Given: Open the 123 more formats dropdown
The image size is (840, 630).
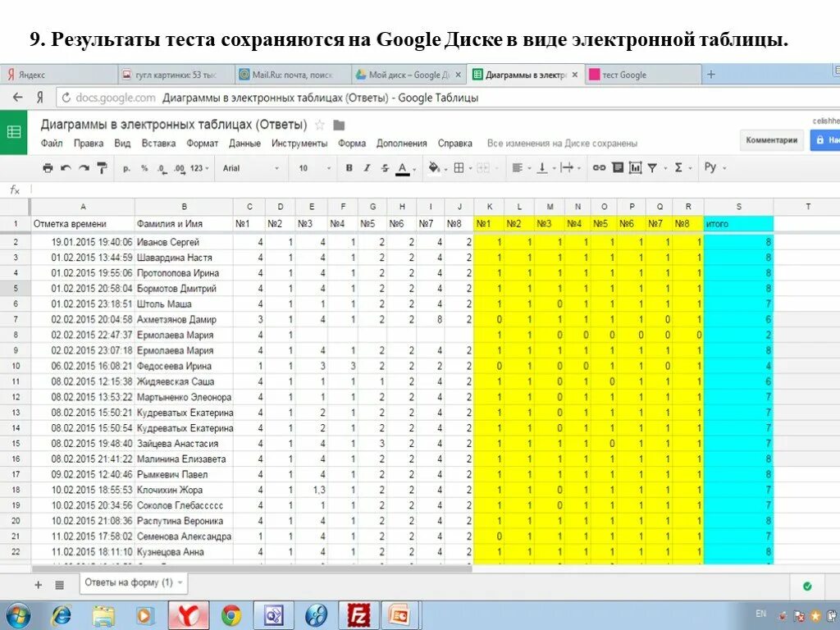Looking at the screenshot, I should click(x=199, y=168).
